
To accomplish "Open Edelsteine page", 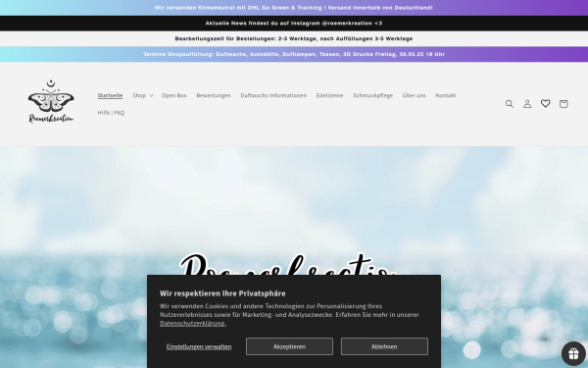I will (x=329, y=95).
